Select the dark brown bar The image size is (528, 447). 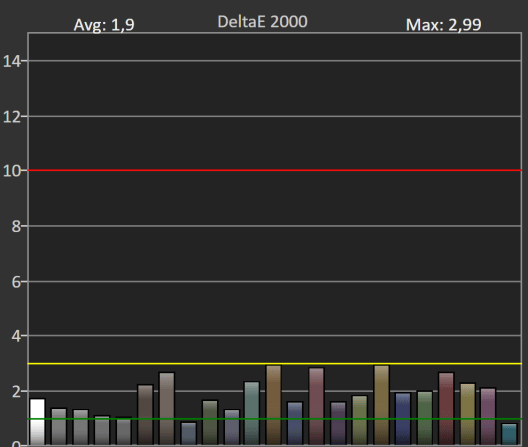click(145, 415)
